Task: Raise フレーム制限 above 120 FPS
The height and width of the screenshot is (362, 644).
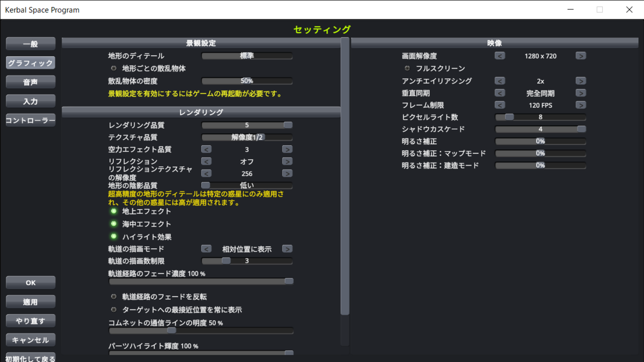Action: tap(580, 105)
